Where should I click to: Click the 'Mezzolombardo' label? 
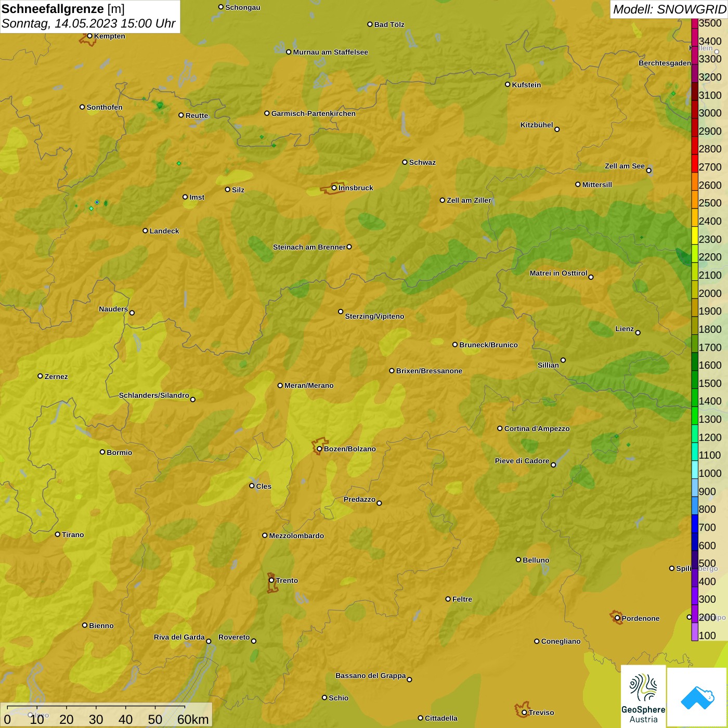pyautogui.click(x=296, y=536)
